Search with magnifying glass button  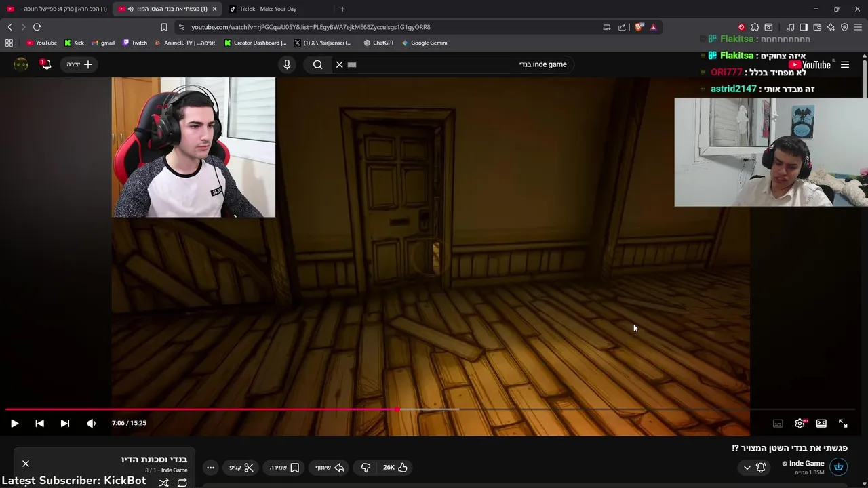pyautogui.click(x=317, y=64)
